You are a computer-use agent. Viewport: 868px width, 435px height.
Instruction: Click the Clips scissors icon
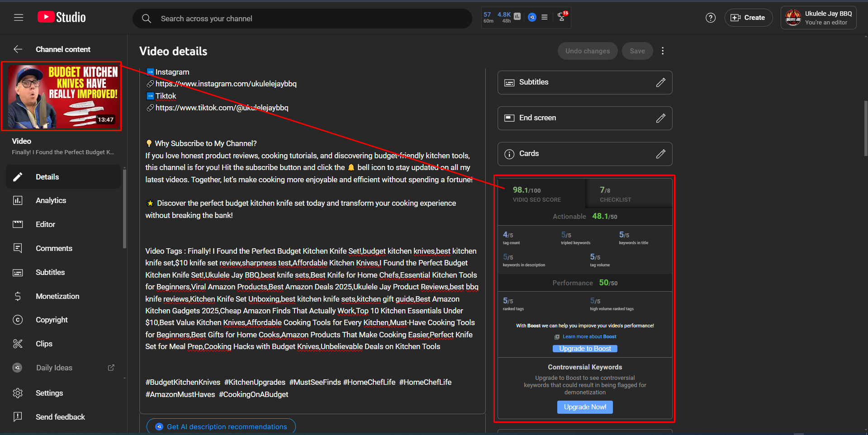[18, 344]
